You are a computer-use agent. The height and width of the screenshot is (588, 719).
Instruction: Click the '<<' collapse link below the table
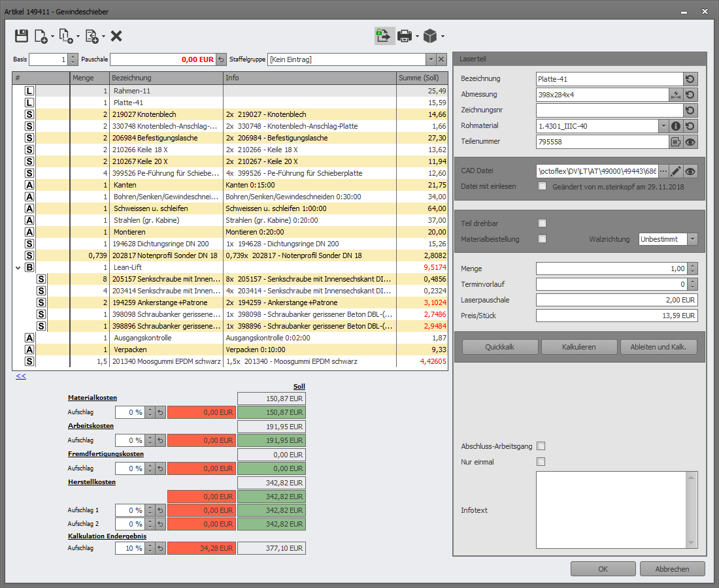click(21, 376)
